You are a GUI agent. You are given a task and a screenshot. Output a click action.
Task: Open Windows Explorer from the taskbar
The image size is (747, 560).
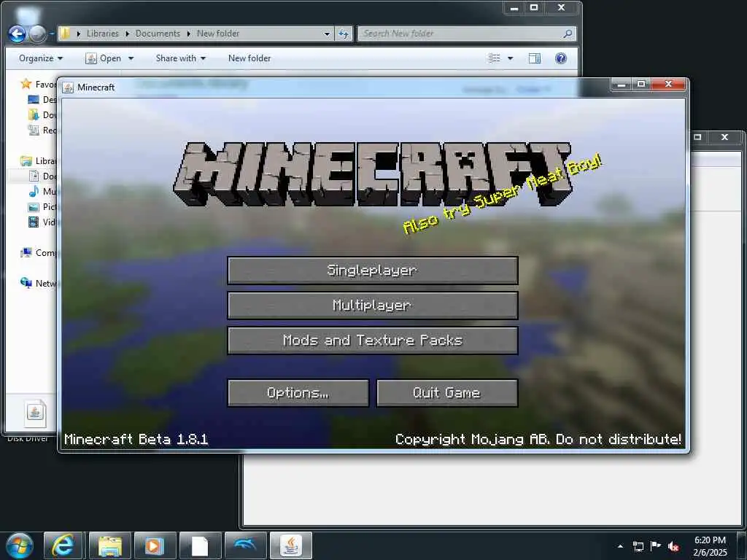pyautogui.click(x=109, y=545)
